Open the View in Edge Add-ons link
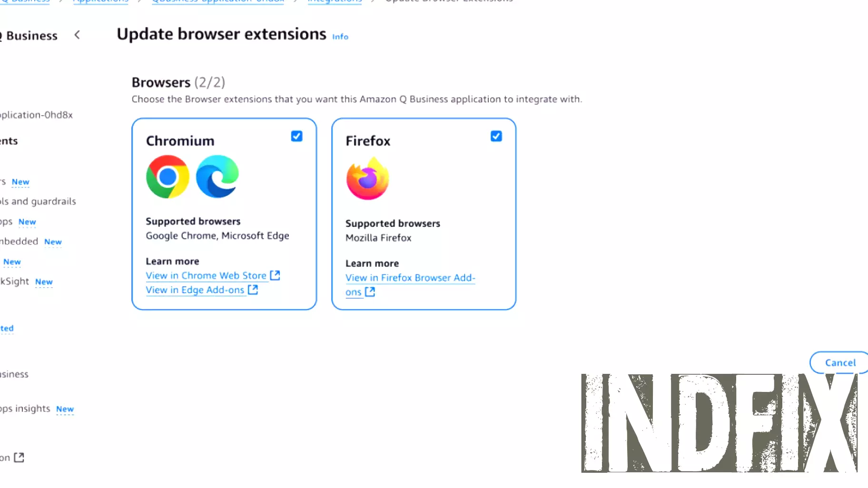This screenshot has width=868, height=488. [x=195, y=290]
